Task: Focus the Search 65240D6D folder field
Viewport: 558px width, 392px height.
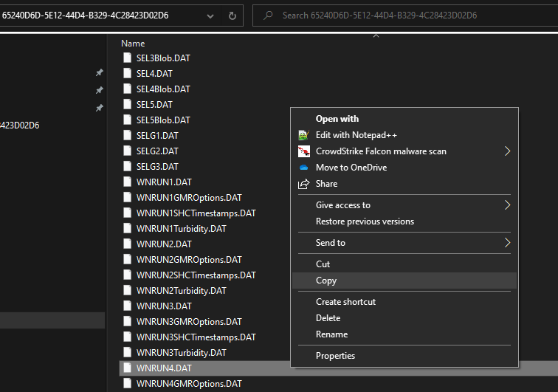Action: click(405, 16)
